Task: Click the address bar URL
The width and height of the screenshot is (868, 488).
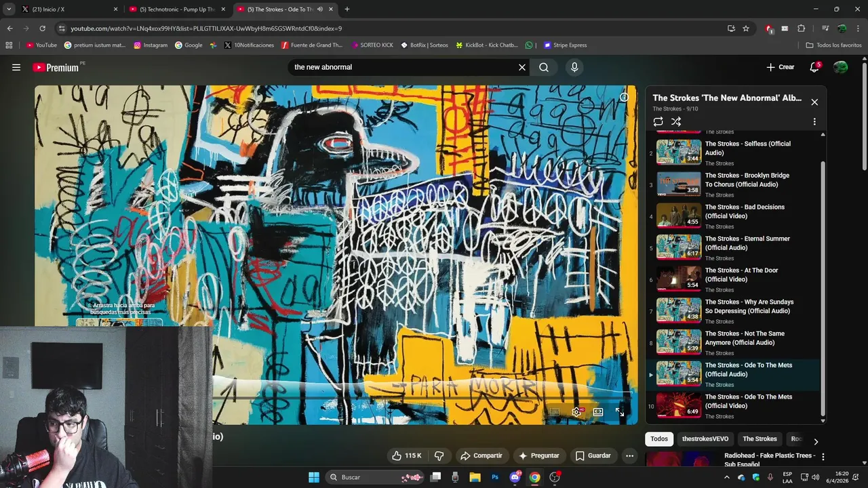Action: [x=206, y=28]
